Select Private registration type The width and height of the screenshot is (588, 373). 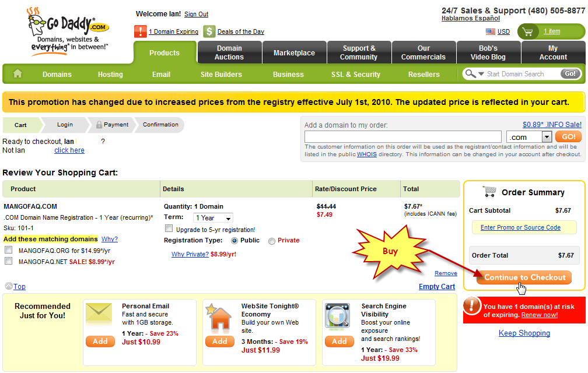pyautogui.click(x=271, y=241)
